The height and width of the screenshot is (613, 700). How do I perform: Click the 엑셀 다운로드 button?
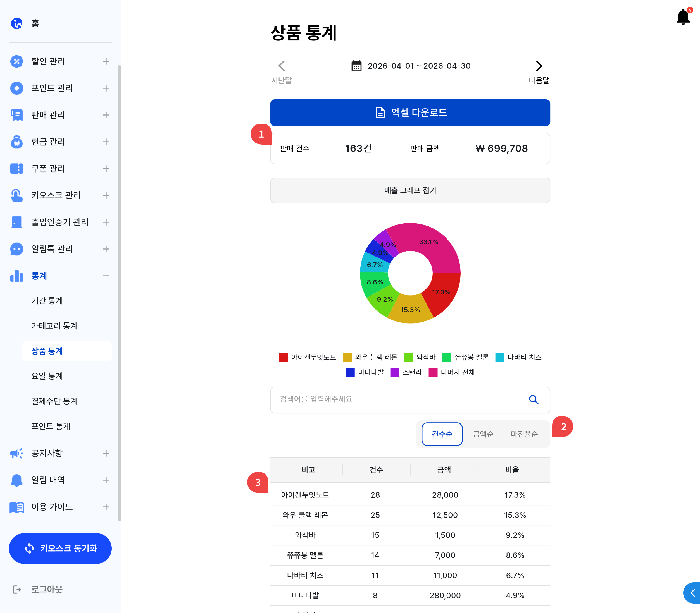tap(410, 112)
